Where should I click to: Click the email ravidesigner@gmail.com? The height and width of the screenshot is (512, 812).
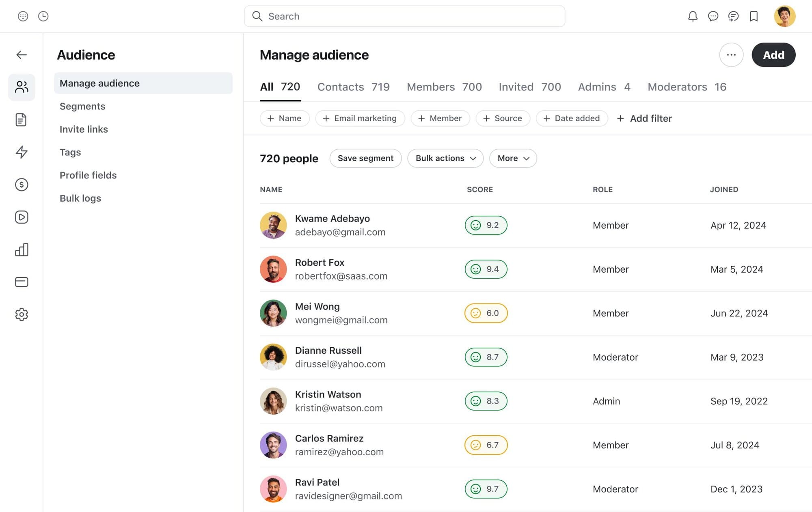tap(348, 496)
